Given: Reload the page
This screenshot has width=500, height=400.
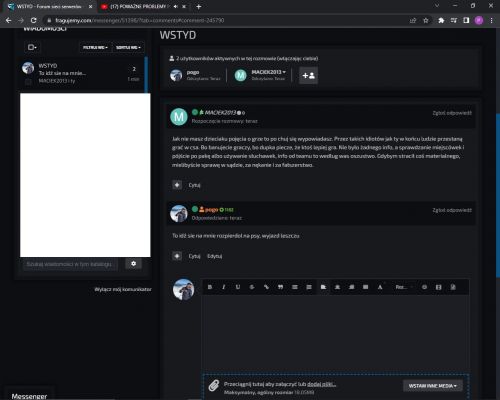Looking at the screenshot, I should (33, 20).
